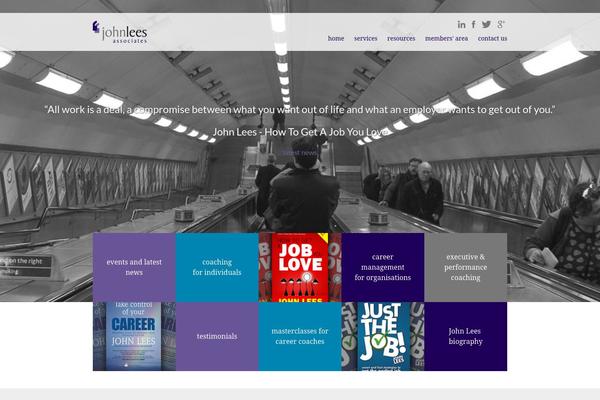Select Take Control of Your Career book tile
This screenshot has width=600, height=400.
tap(134, 336)
